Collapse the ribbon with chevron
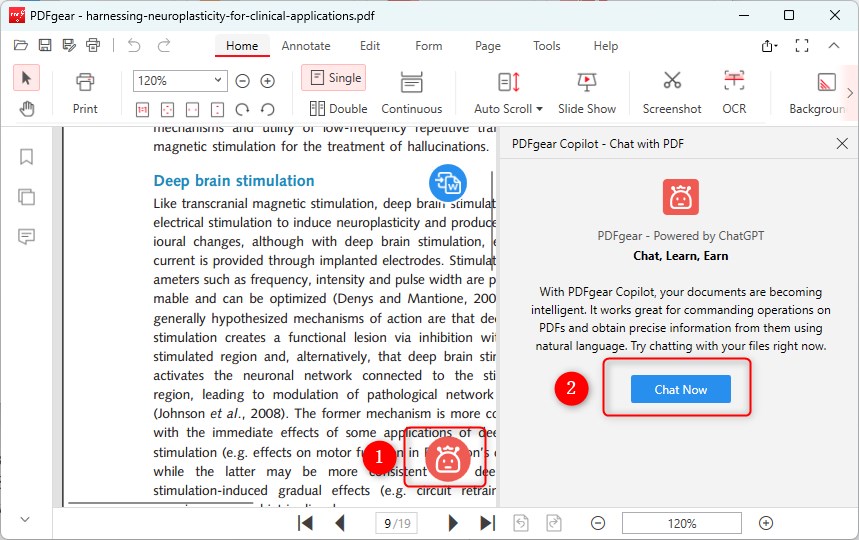The height and width of the screenshot is (540, 859). 834,46
